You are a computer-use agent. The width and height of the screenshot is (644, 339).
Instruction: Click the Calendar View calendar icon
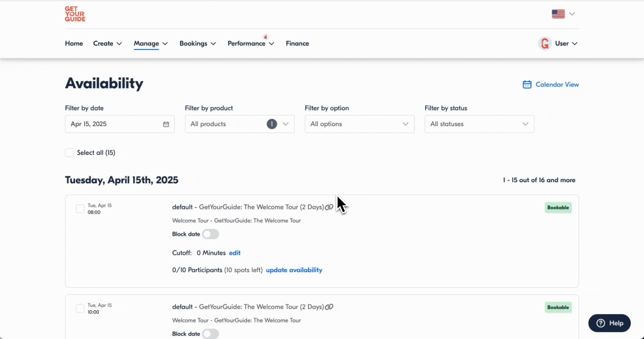tap(527, 85)
